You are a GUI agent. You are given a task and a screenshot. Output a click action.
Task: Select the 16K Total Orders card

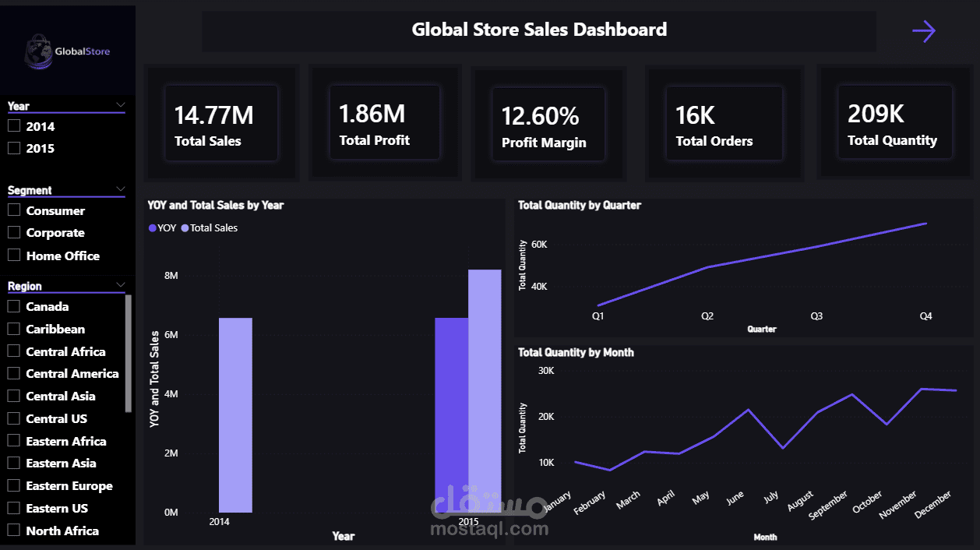pyautogui.click(x=724, y=122)
